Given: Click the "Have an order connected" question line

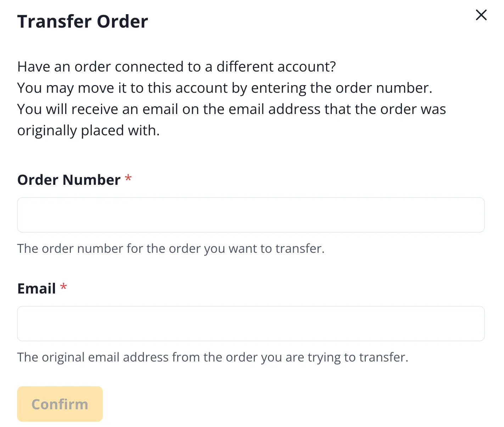Looking at the screenshot, I should (177, 67).
